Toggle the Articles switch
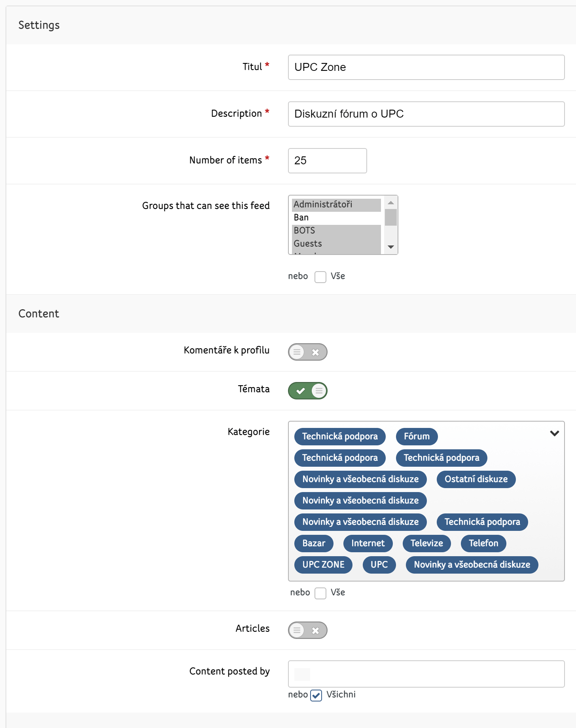This screenshot has height=728, width=576. [x=308, y=630]
